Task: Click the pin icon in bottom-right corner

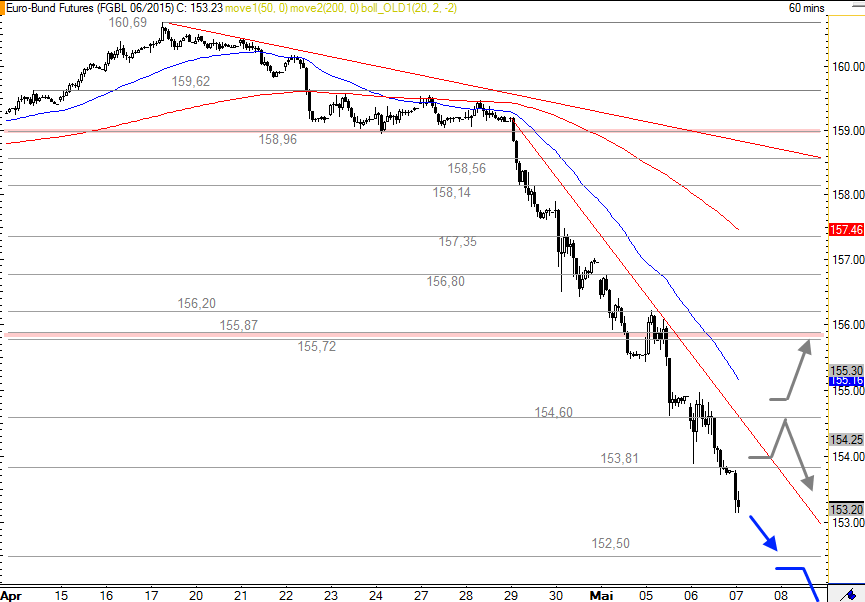Action: (847, 594)
